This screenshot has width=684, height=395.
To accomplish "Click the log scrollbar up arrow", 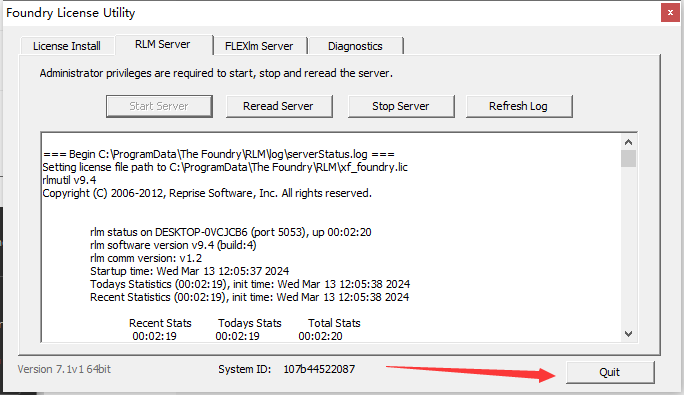I will coord(628,142).
